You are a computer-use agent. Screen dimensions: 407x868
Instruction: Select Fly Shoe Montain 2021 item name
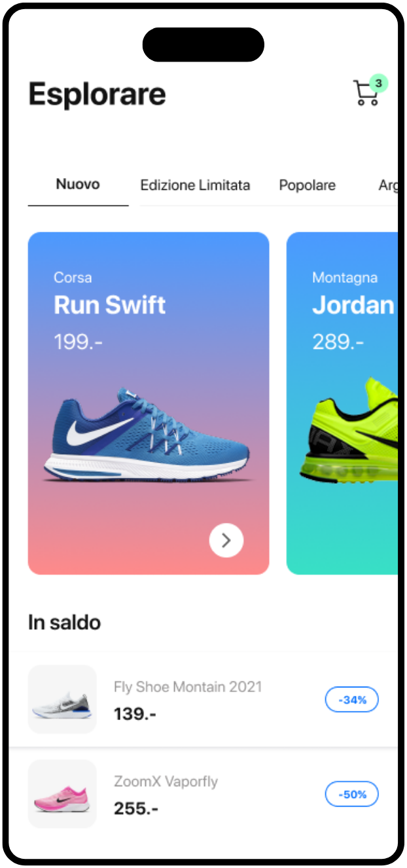[188, 687]
